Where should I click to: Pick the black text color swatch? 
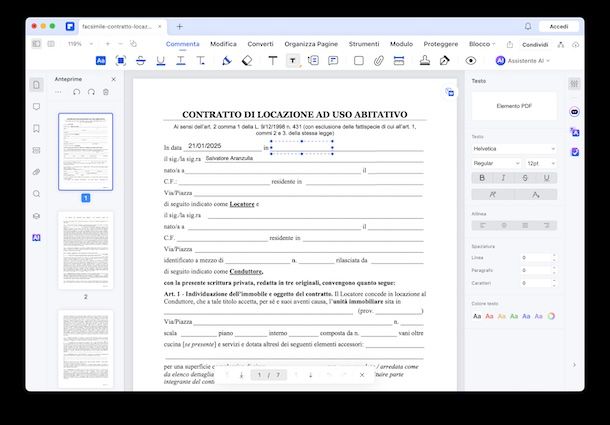(477, 316)
